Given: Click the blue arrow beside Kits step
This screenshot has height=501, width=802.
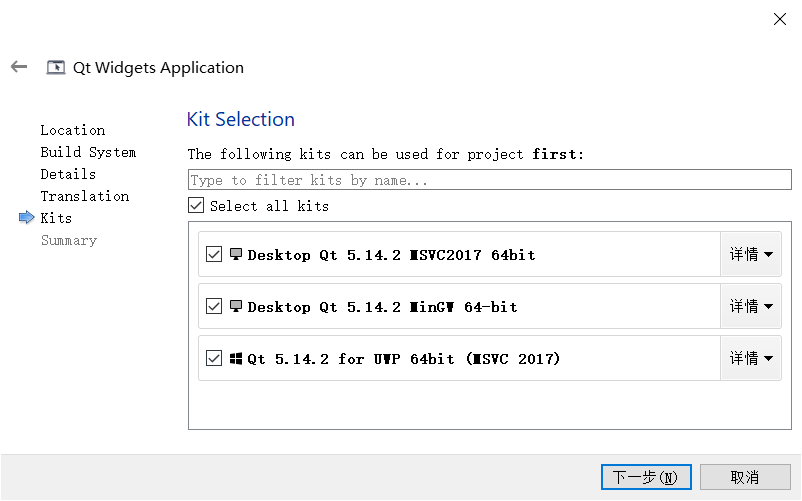Looking at the screenshot, I should click(26, 218).
